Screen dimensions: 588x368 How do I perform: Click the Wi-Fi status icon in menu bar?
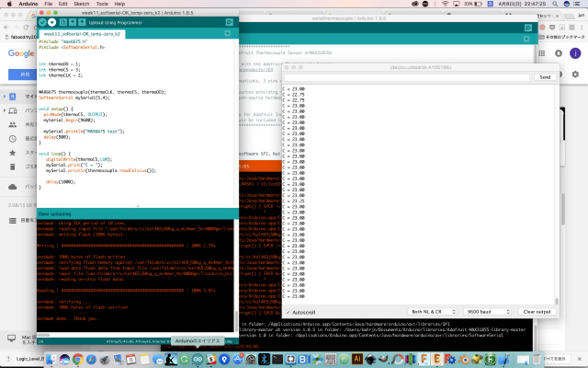pos(446,4)
